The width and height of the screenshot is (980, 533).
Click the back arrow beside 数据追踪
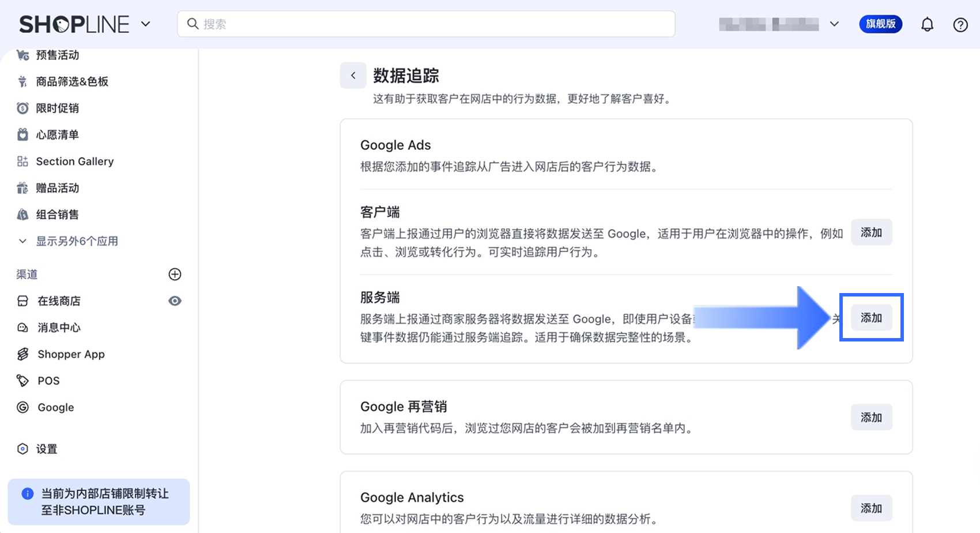353,76
